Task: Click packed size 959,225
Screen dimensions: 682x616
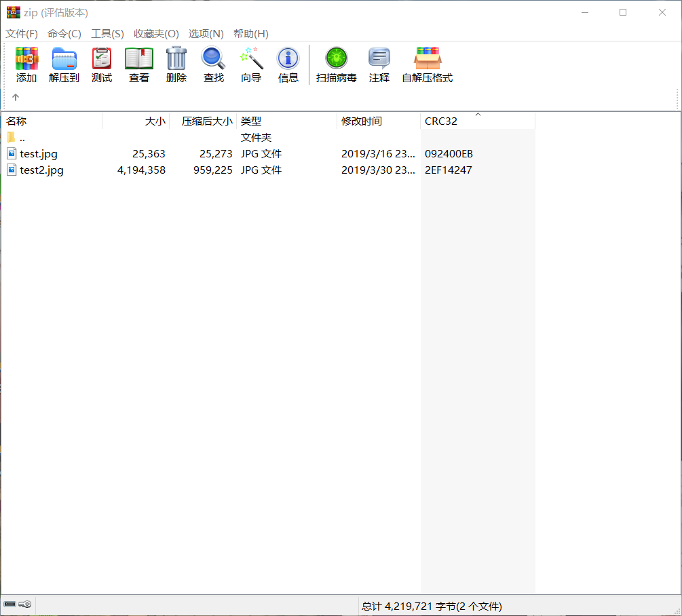Action: pyautogui.click(x=212, y=170)
